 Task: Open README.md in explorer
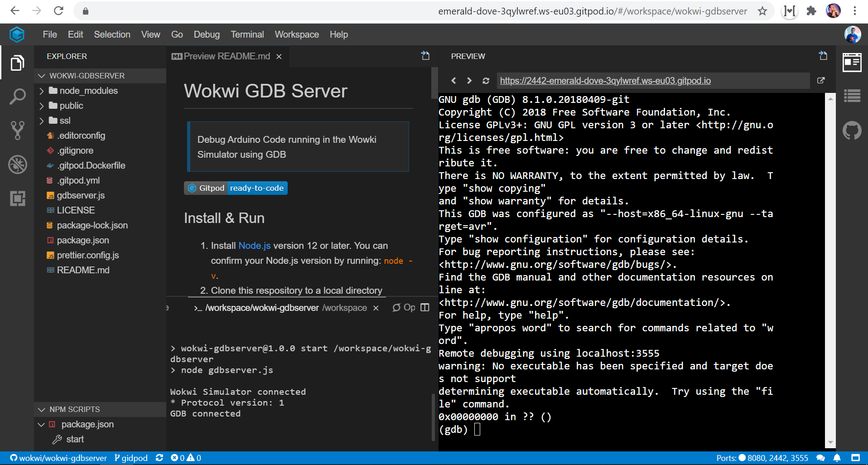83,270
